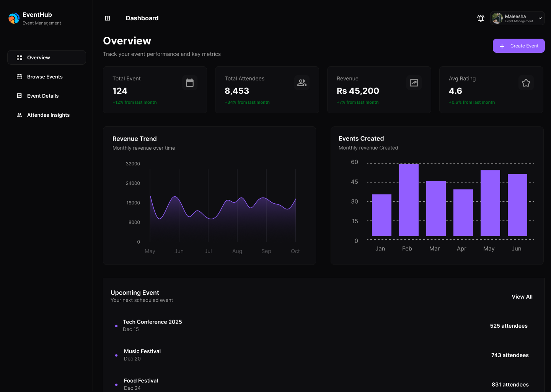Image resolution: width=551 pixels, height=392 pixels.
Task: Click the Food Festival event entry
Action: click(141, 381)
